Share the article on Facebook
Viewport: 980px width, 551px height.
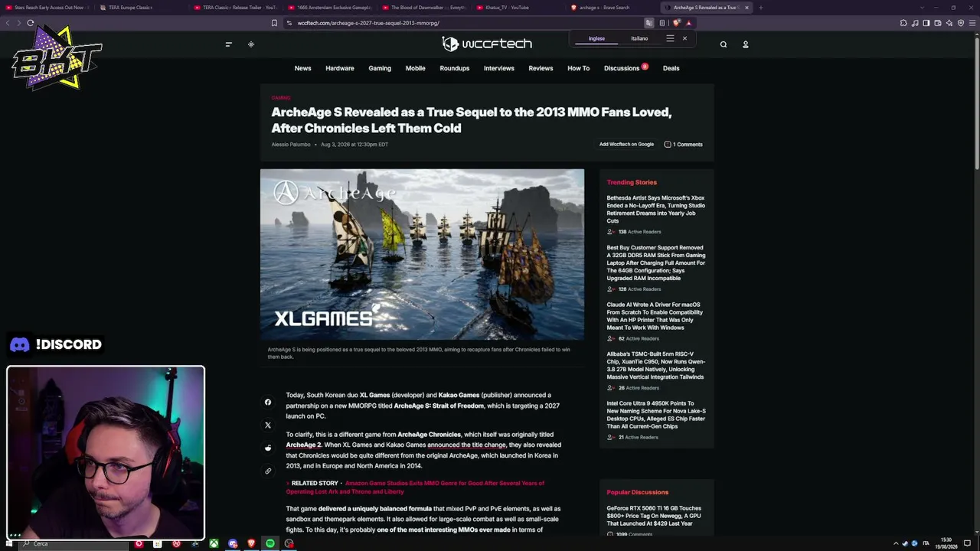pos(268,402)
